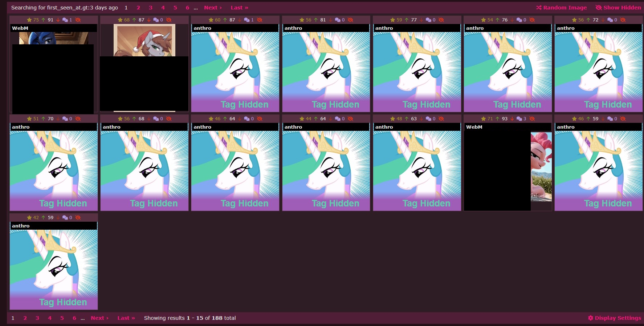
Task: Downvote the image scored 76
Action: (512, 20)
